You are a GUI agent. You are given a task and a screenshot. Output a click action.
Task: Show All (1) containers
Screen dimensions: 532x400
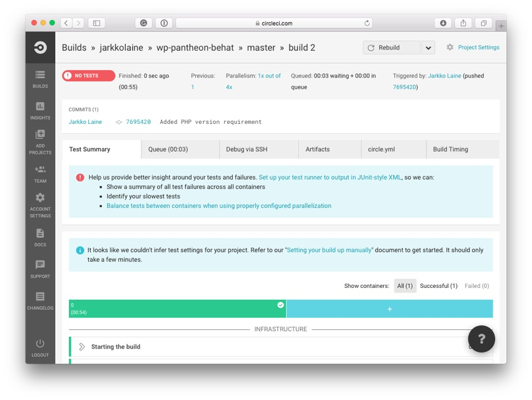pos(405,286)
